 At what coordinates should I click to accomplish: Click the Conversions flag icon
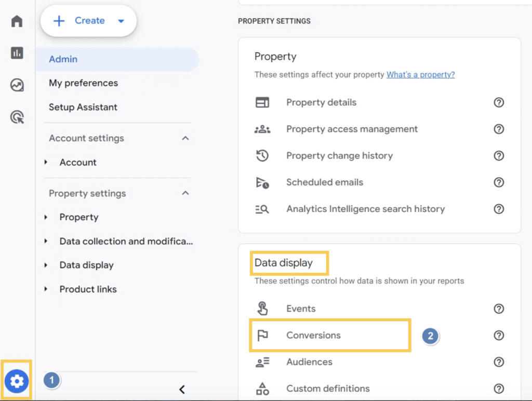point(262,335)
